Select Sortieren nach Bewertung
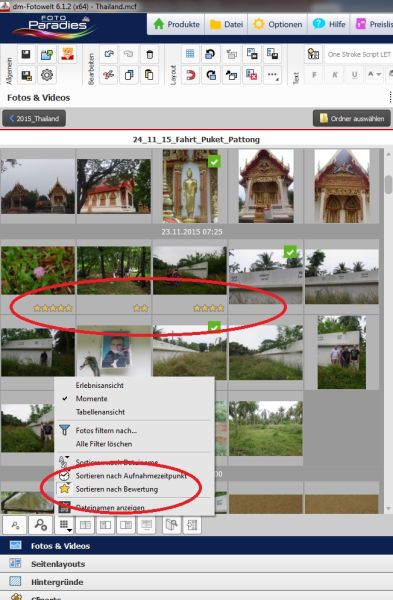Screen dimensions: 393x600 point(116,489)
